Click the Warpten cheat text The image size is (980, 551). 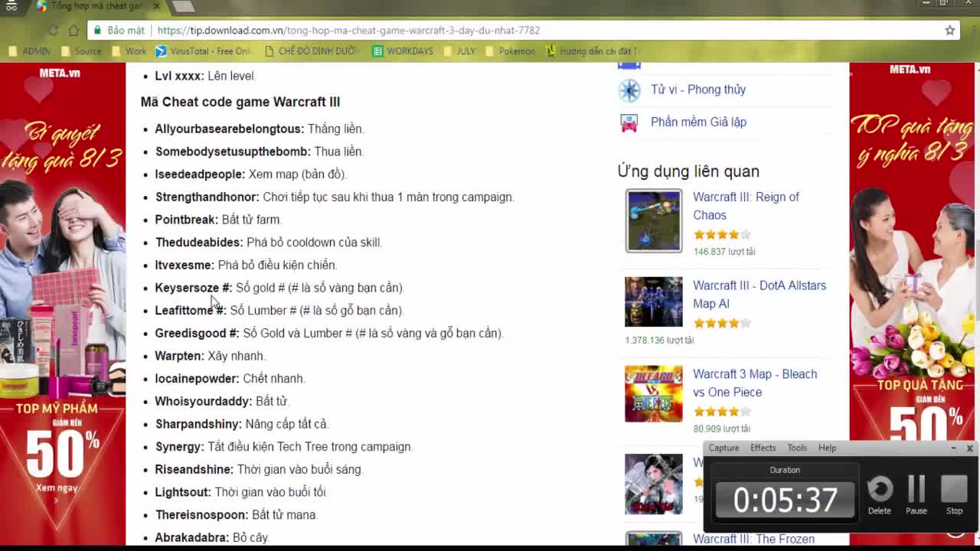point(180,356)
